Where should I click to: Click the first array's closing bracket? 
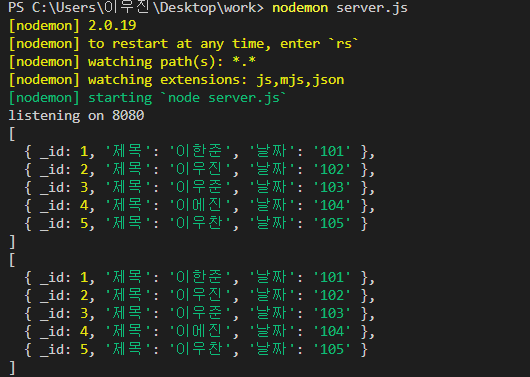click(12, 242)
